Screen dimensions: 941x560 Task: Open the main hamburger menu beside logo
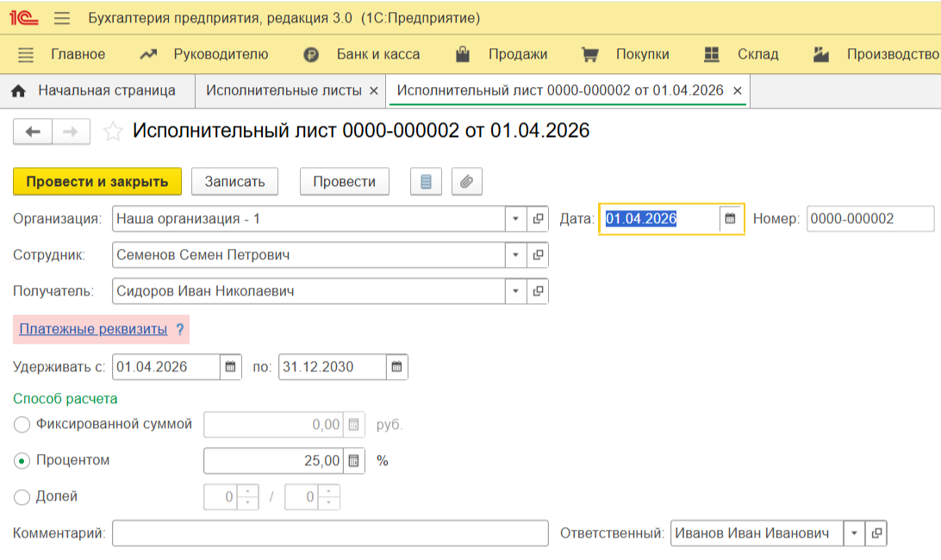[62, 18]
